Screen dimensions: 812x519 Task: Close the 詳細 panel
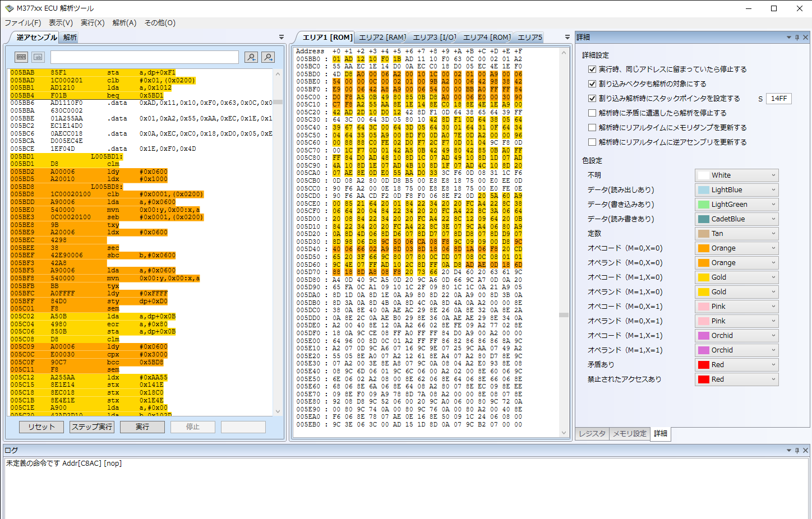[x=805, y=38]
